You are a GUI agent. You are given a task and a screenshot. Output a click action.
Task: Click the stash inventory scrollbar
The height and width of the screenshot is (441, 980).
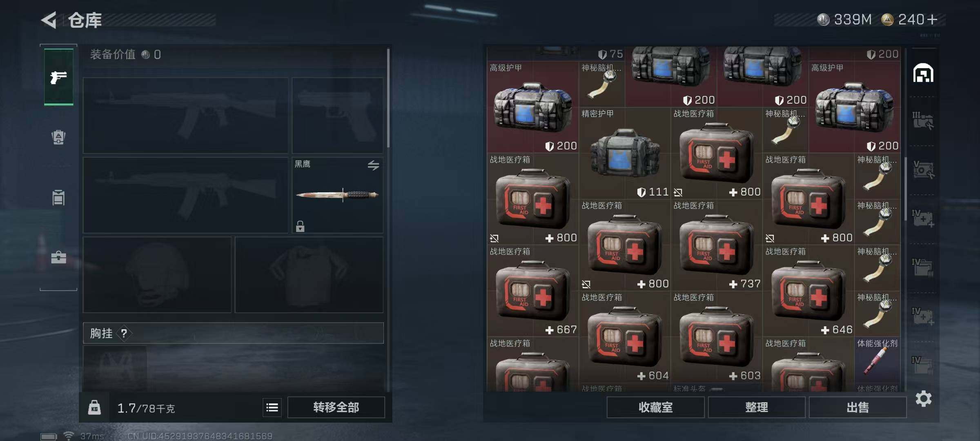pos(905,189)
